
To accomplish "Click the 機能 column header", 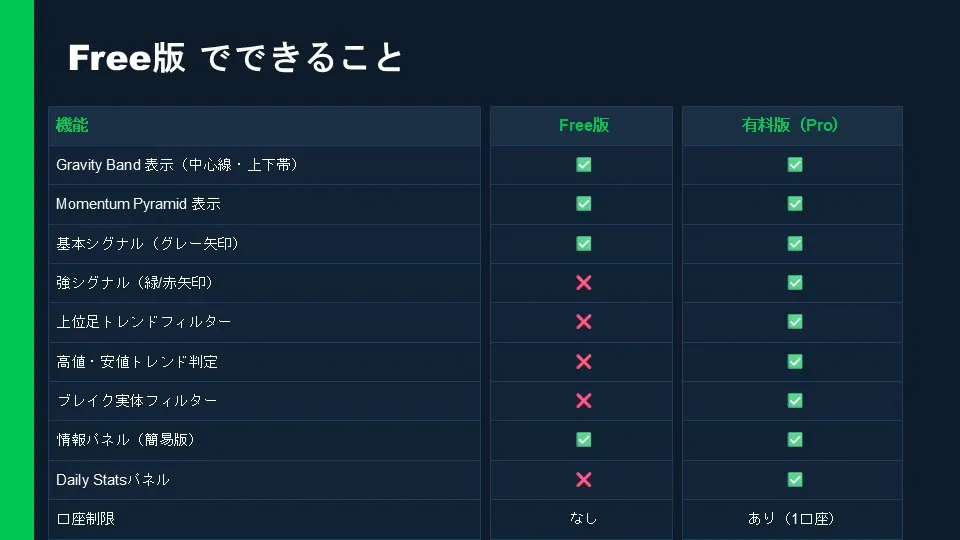I will pos(72,126).
